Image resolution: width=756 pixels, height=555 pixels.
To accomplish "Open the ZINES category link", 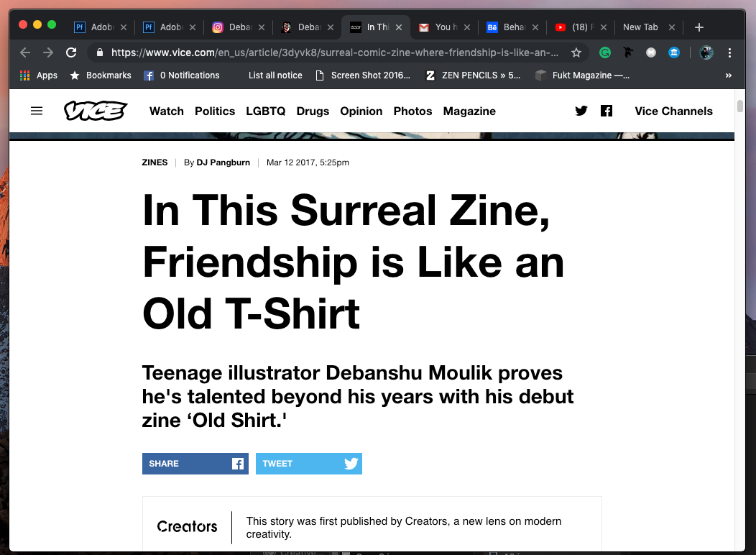I will click(x=155, y=162).
